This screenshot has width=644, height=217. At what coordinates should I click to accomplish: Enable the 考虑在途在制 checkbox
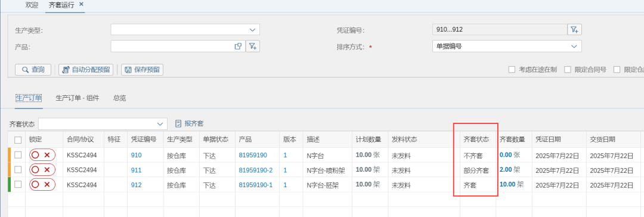click(x=512, y=70)
